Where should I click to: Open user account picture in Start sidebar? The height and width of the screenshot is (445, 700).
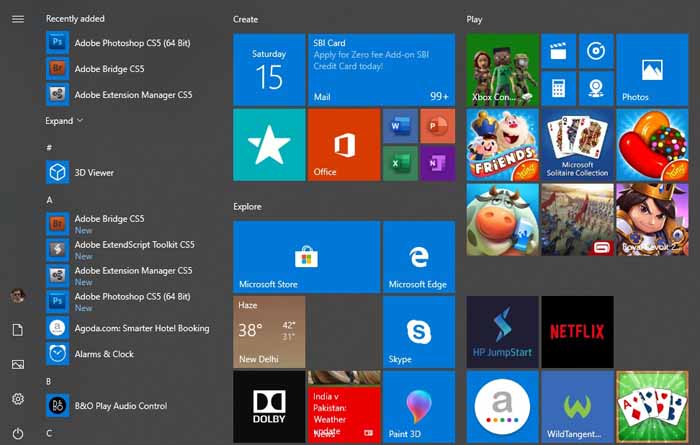click(18, 295)
